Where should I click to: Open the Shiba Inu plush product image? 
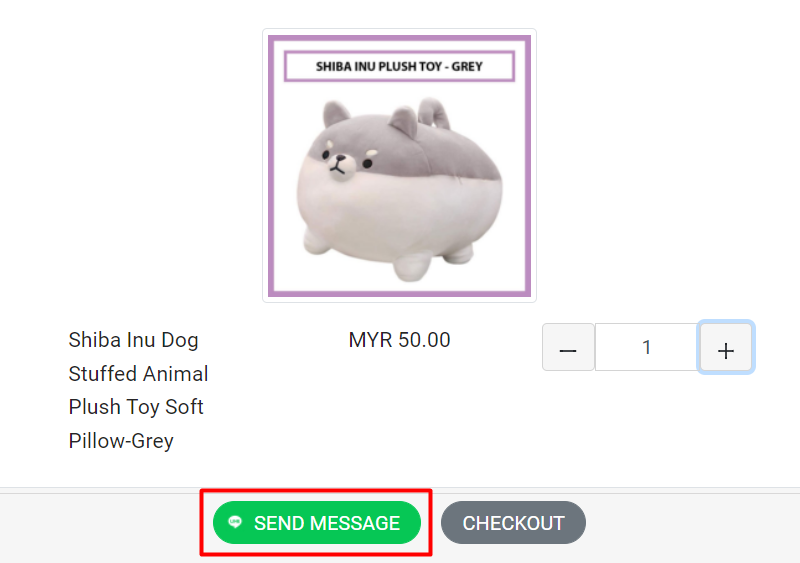pos(399,165)
